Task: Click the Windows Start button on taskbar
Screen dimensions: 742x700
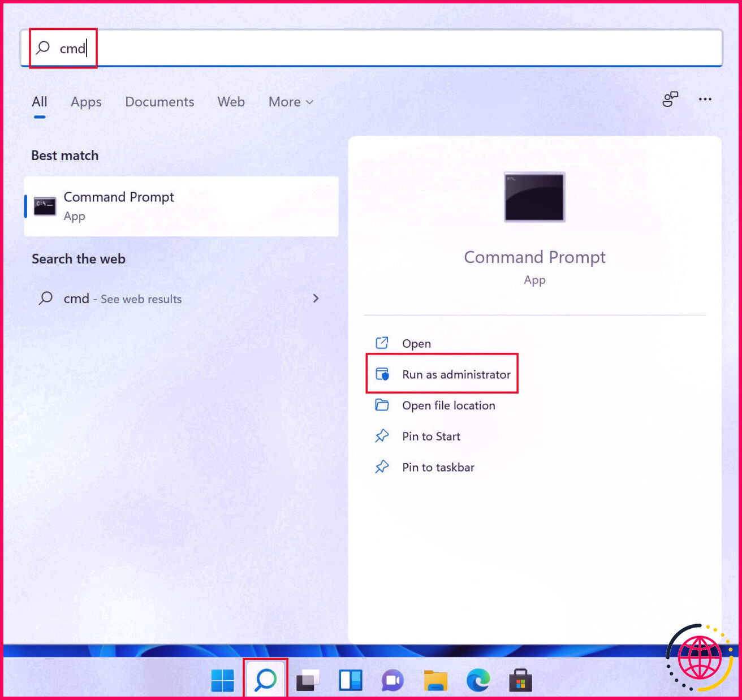Action: pyautogui.click(x=222, y=680)
